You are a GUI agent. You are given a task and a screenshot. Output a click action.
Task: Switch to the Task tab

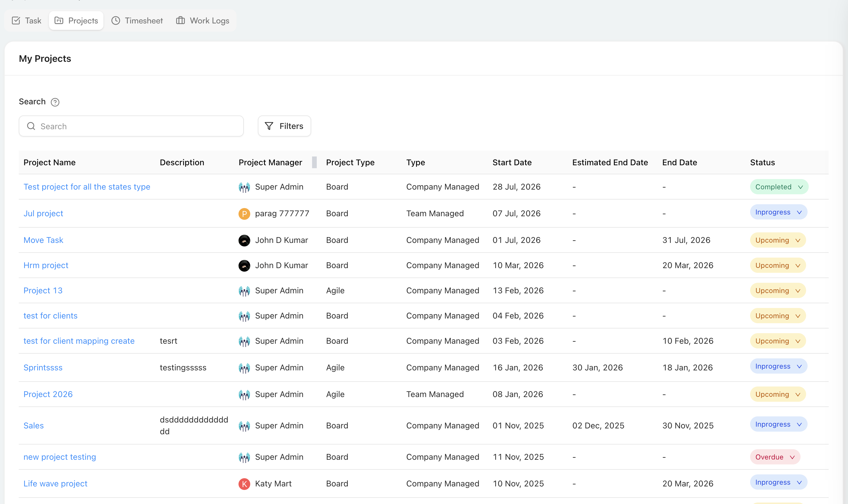[x=26, y=21]
